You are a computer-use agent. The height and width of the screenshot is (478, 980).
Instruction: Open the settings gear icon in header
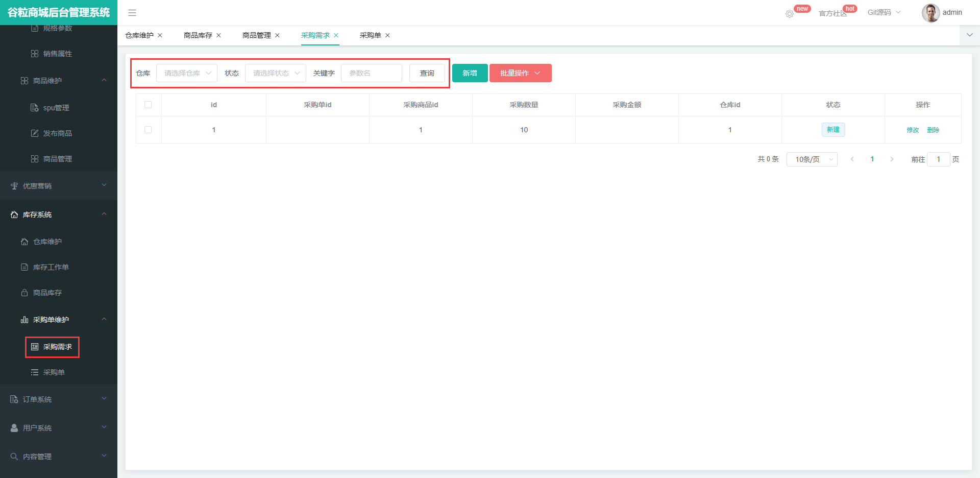tap(790, 14)
